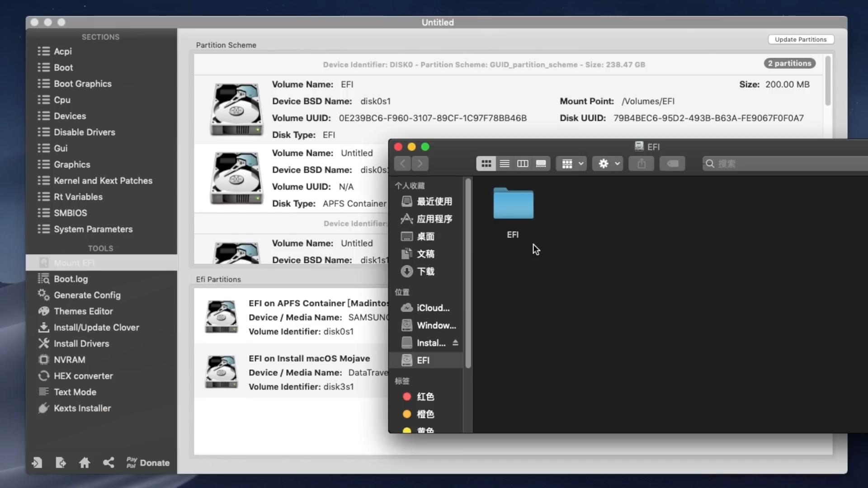The width and height of the screenshot is (868, 488).
Task: Click the home icon in bottom bar
Action: [x=85, y=462]
